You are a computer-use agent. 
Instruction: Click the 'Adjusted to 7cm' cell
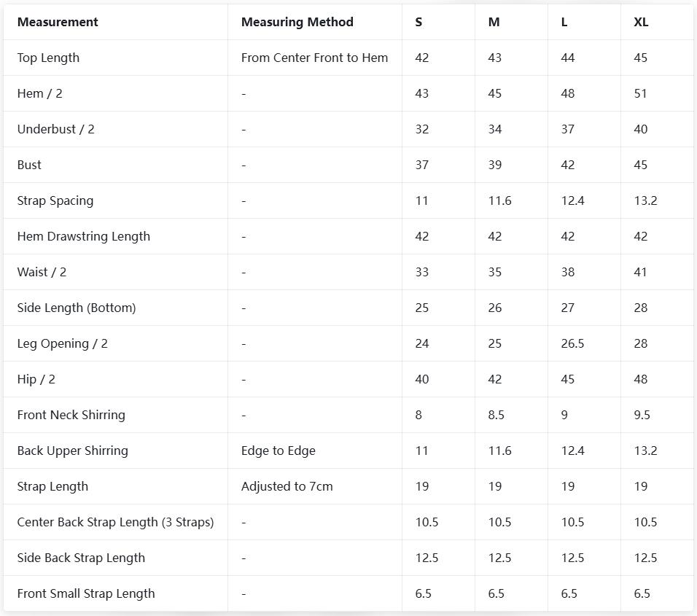tap(287, 486)
